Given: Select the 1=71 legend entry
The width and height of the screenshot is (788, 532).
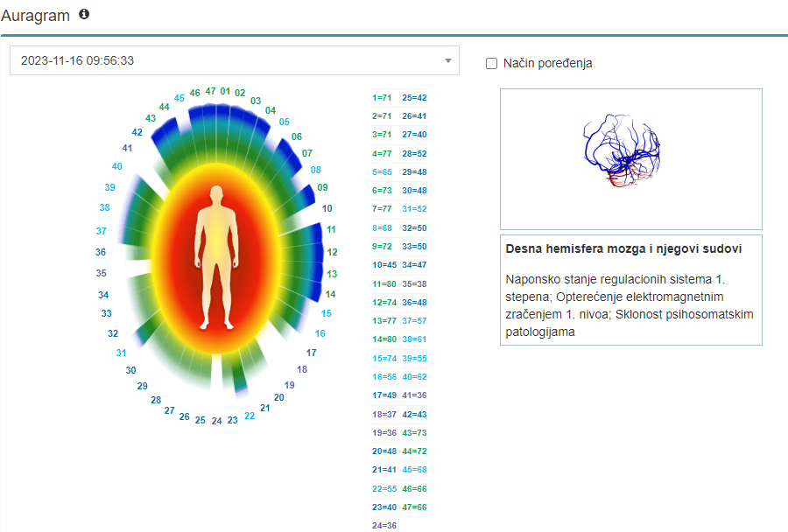Looking at the screenshot, I should 381,98.
